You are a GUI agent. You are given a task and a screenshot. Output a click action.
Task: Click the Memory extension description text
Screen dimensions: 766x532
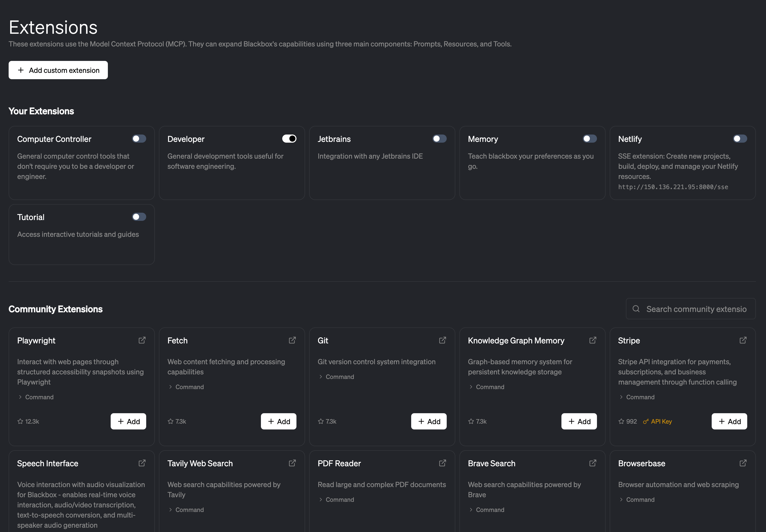pyautogui.click(x=531, y=161)
